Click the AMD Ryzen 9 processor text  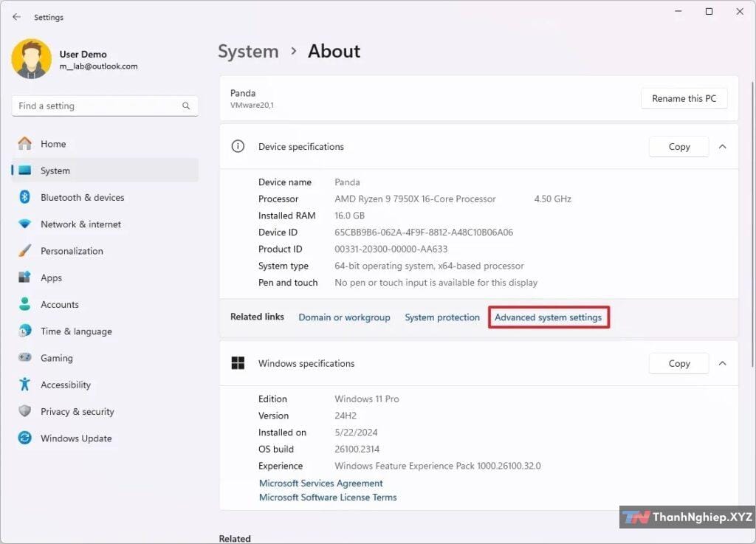415,199
